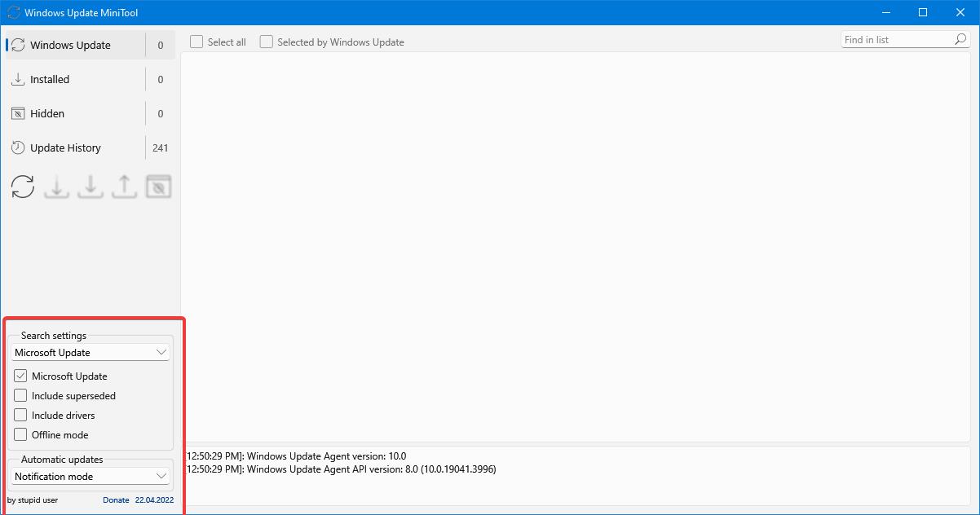Minimize the Windows Update MiniTool window
980x515 pixels.
pos(885,12)
